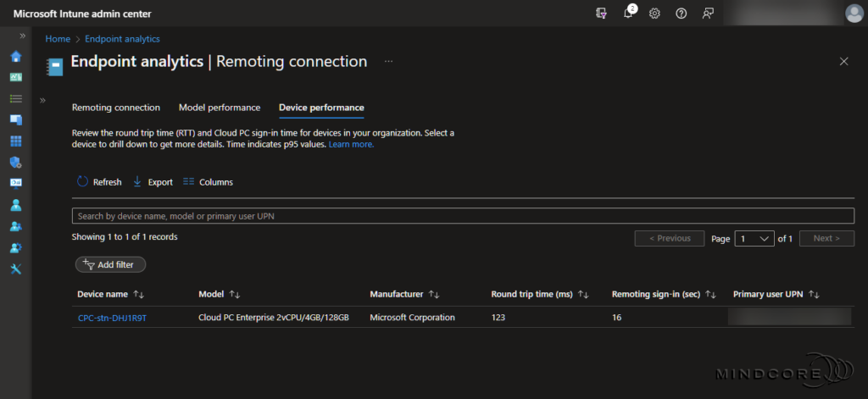
Task: Open the Tenant administration icon in the sidebar
Action: (x=16, y=247)
